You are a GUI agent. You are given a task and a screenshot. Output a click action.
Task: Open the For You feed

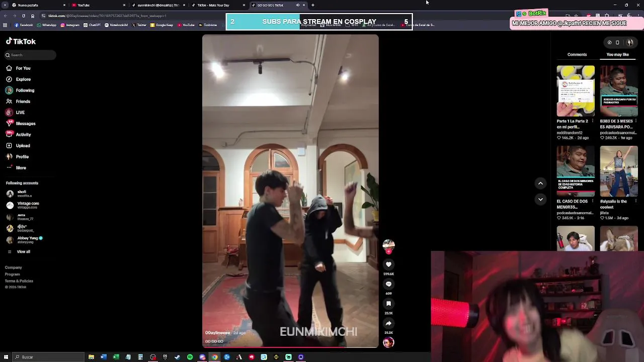coord(18,68)
